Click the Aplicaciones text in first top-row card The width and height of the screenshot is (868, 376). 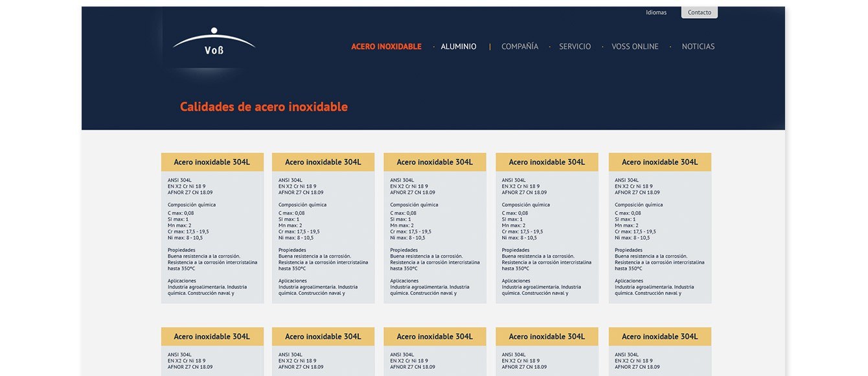[182, 281]
